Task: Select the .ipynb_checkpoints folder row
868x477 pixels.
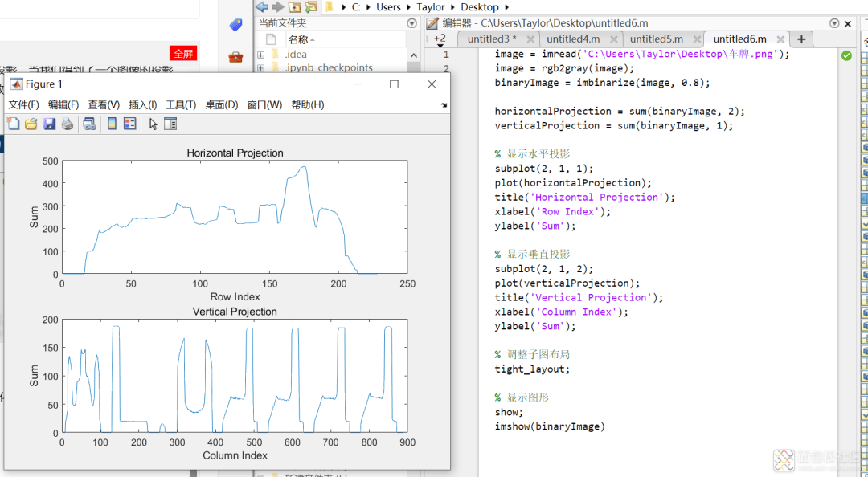Action: tap(332, 68)
